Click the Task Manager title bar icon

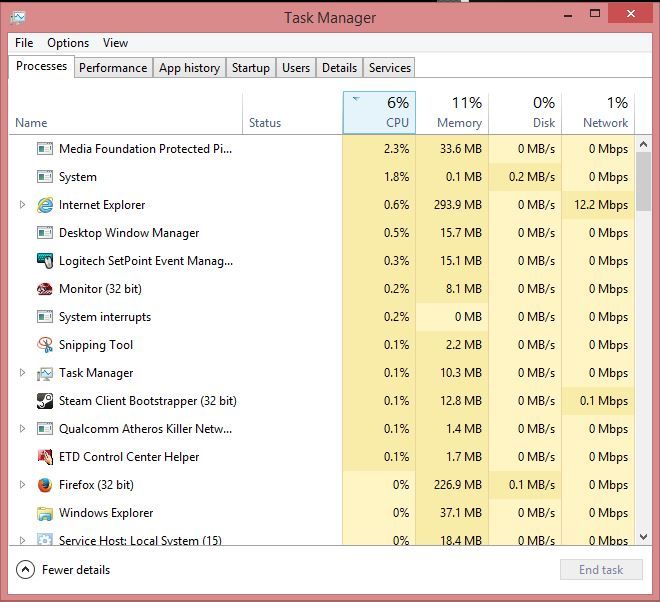click(18, 18)
